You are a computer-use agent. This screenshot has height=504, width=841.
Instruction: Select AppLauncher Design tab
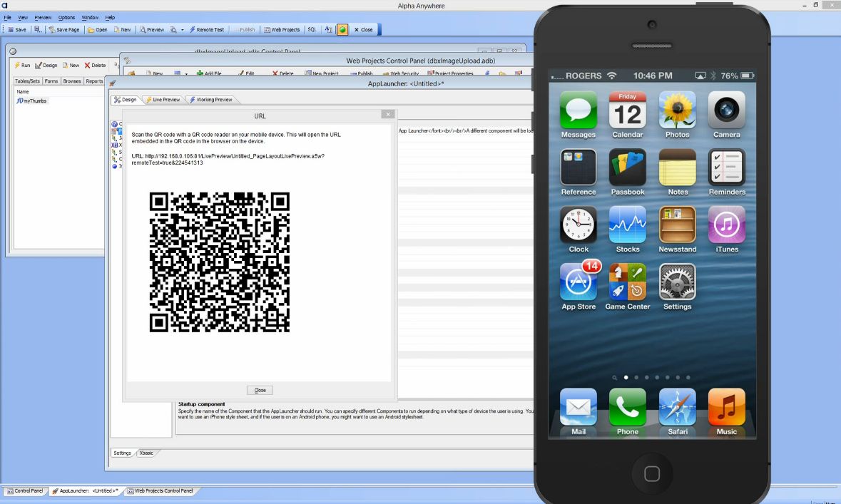[126, 100]
